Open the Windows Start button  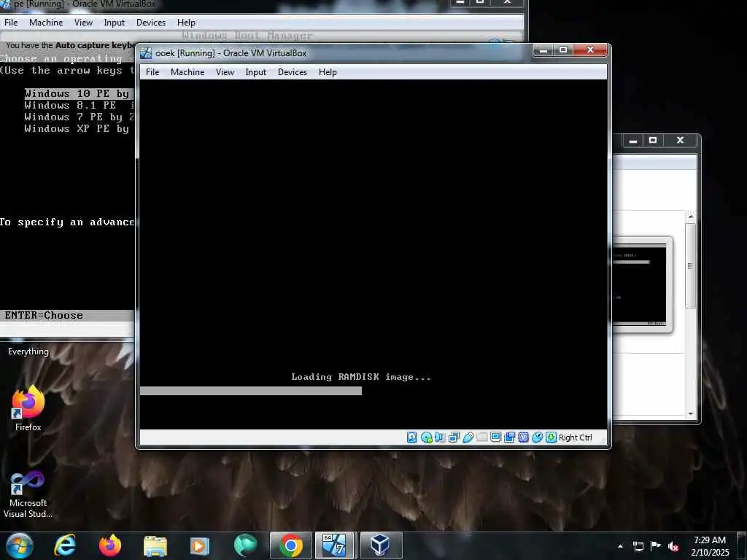pyautogui.click(x=20, y=545)
